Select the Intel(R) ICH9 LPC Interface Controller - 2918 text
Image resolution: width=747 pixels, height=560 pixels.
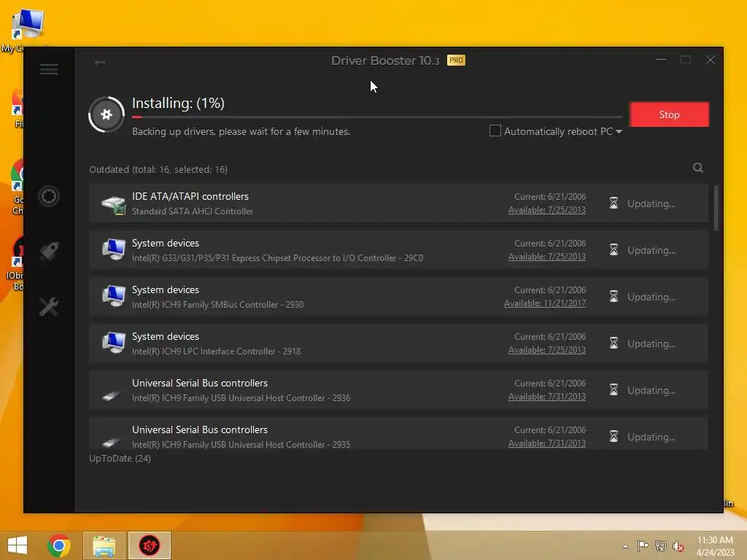216,351
